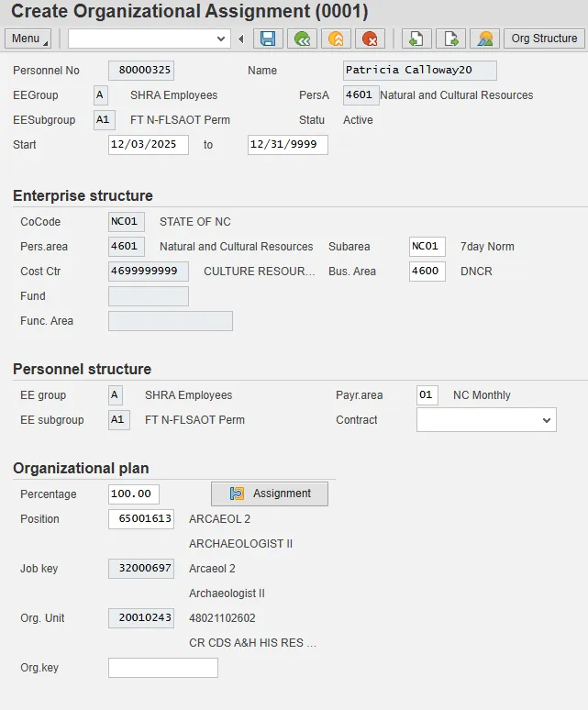Click the green Back icon
This screenshot has width=588, height=710.
[x=302, y=39]
